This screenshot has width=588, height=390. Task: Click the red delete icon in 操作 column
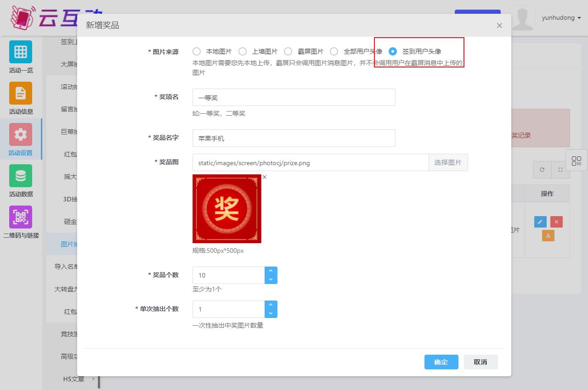click(x=556, y=222)
